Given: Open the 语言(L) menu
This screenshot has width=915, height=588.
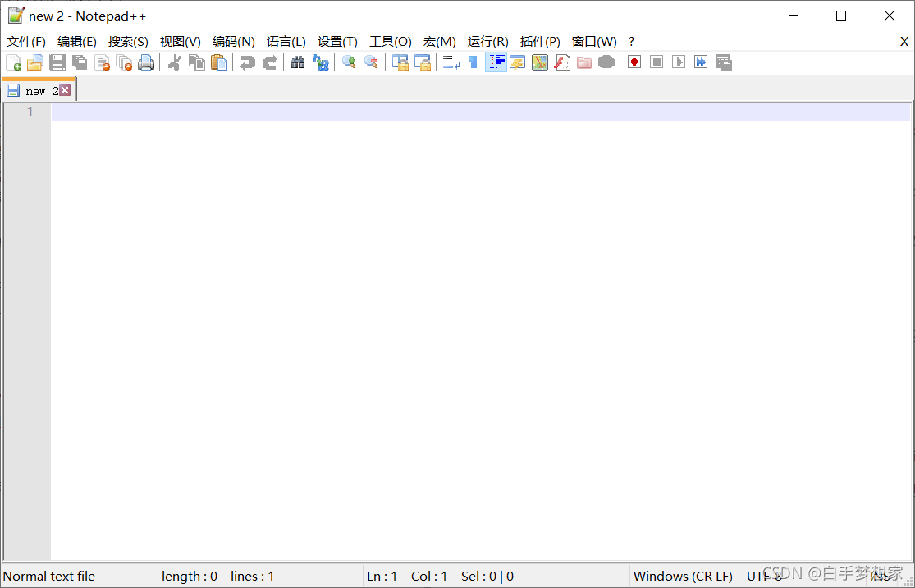Looking at the screenshot, I should click(286, 42).
